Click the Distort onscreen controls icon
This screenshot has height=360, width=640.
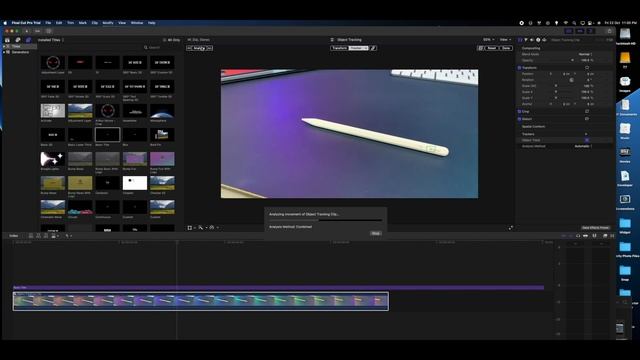pyautogui.click(x=587, y=119)
